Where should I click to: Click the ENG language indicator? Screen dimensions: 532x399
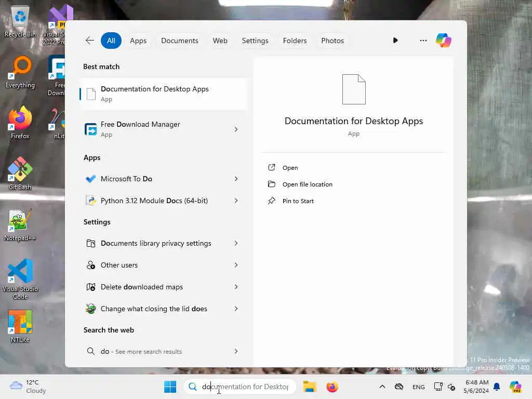(418, 387)
